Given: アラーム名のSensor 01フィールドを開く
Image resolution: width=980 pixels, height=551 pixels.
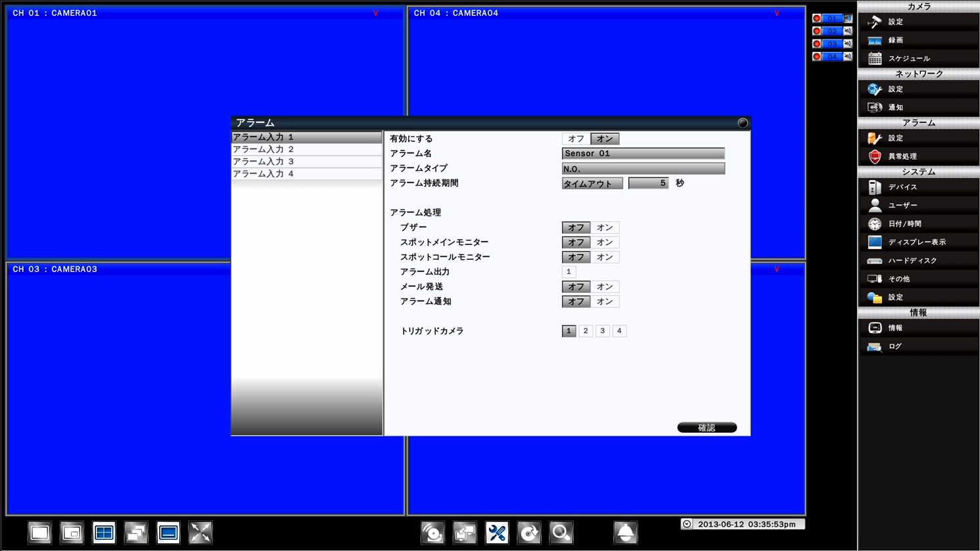Looking at the screenshot, I should 643,153.
